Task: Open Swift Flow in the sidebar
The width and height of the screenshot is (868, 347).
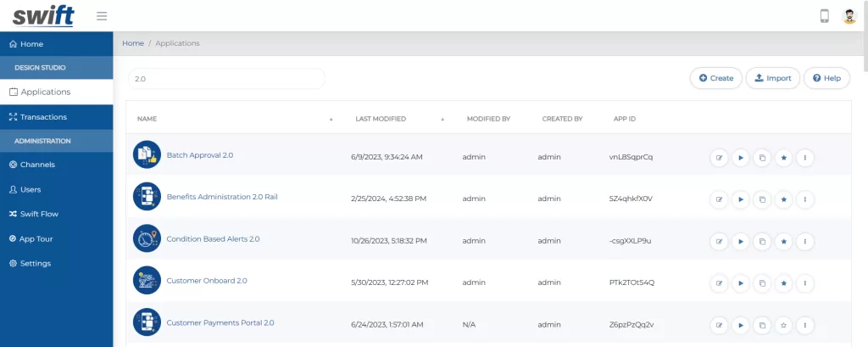Action: pyautogui.click(x=57, y=214)
